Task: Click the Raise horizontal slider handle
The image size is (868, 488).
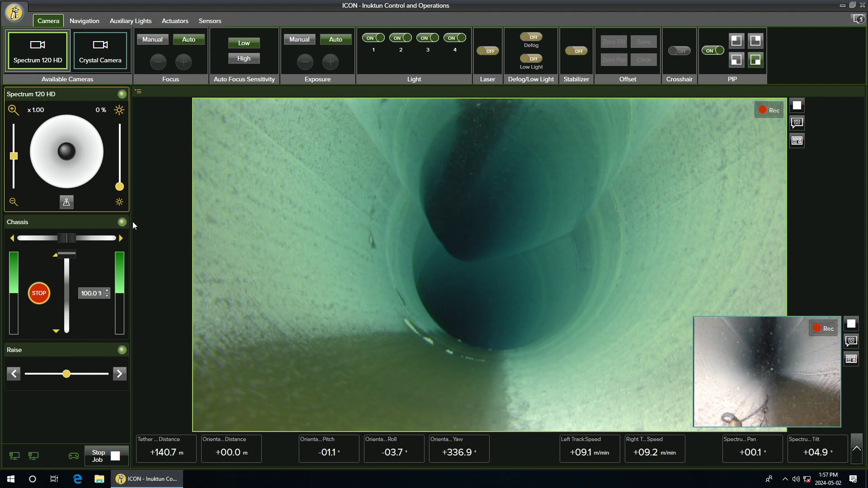Action: coord(66,374)
